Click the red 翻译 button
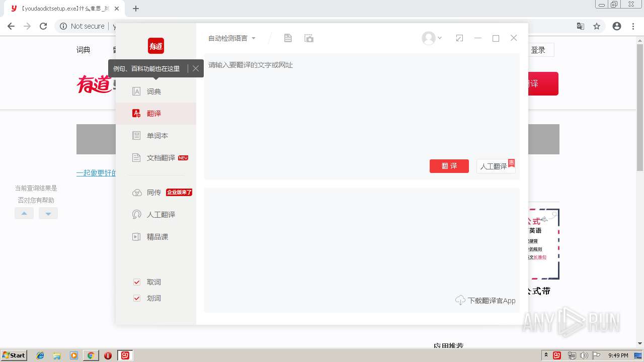Screen dimensions: 644x362 coord(449,166)
